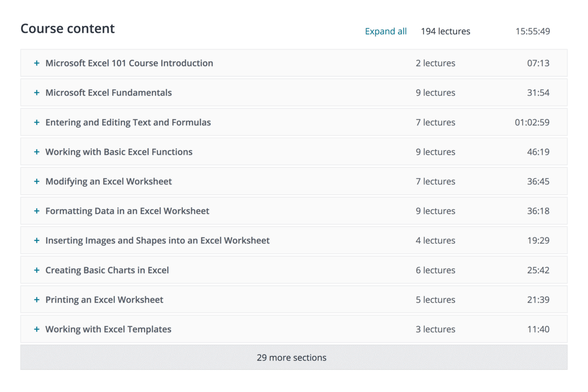Open Entering and Editing Text and Formulas title
The width and height of the screenshot is (588, 392).
pyautogui.click(x=128, y=122)
